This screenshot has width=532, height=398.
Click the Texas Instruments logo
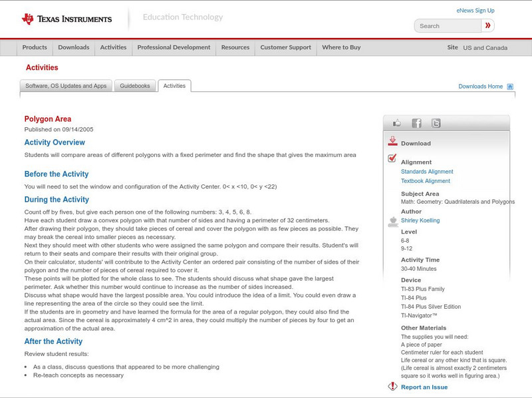[x=66, y=19]
